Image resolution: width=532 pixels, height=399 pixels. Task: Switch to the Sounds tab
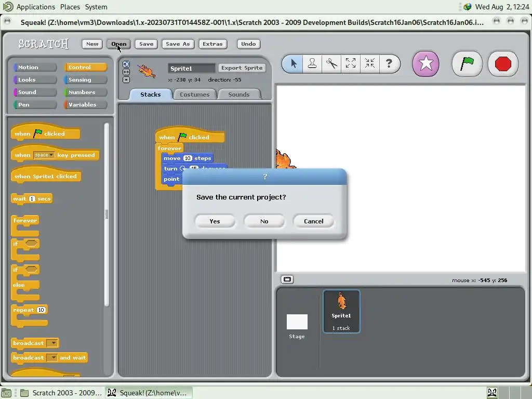(x=239, y=95)
